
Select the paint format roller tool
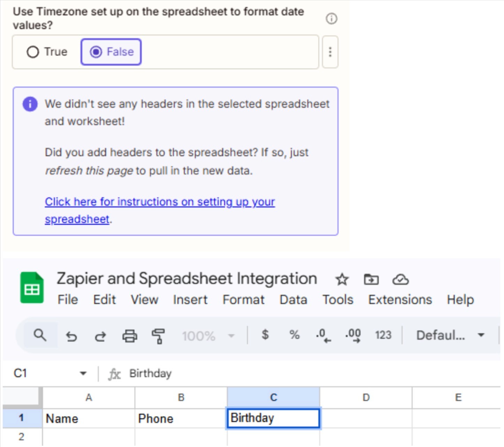(x=158, y=336)
